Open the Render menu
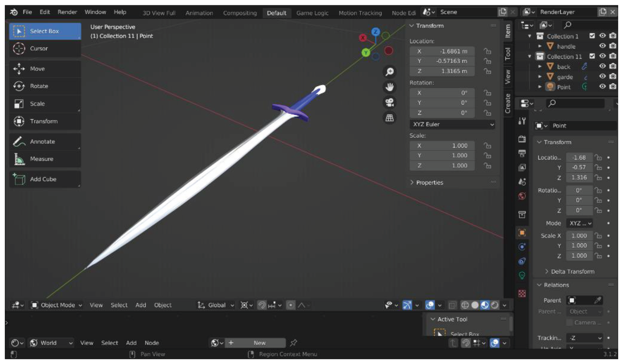 pos(67,12)
